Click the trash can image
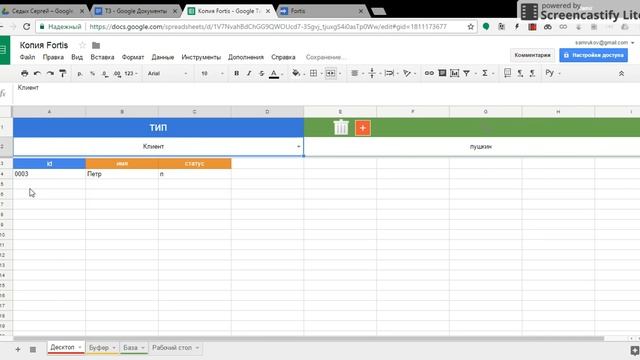Screen dimensions: 640x360 341,127
